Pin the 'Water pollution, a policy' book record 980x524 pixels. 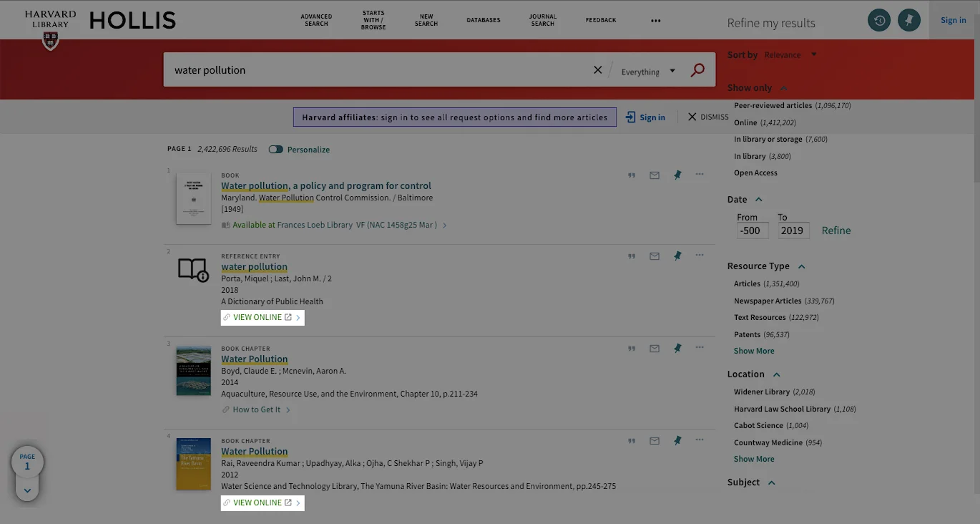coord(677,175)
